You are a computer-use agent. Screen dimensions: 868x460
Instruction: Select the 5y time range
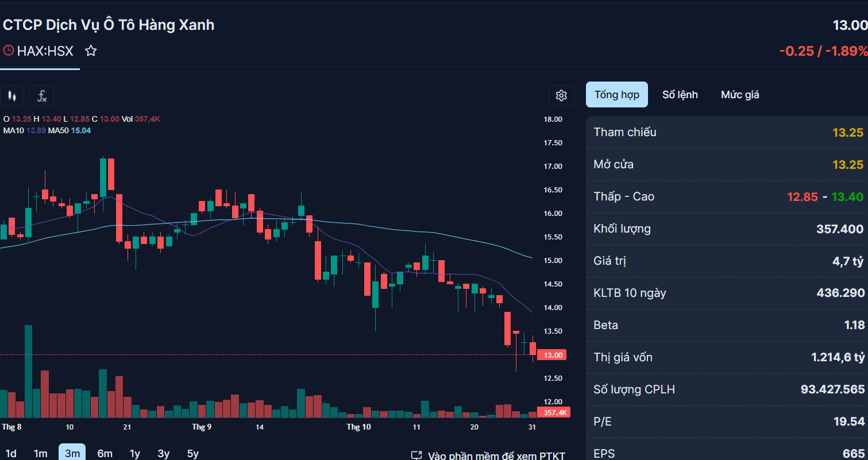click(x=193, y=454)
